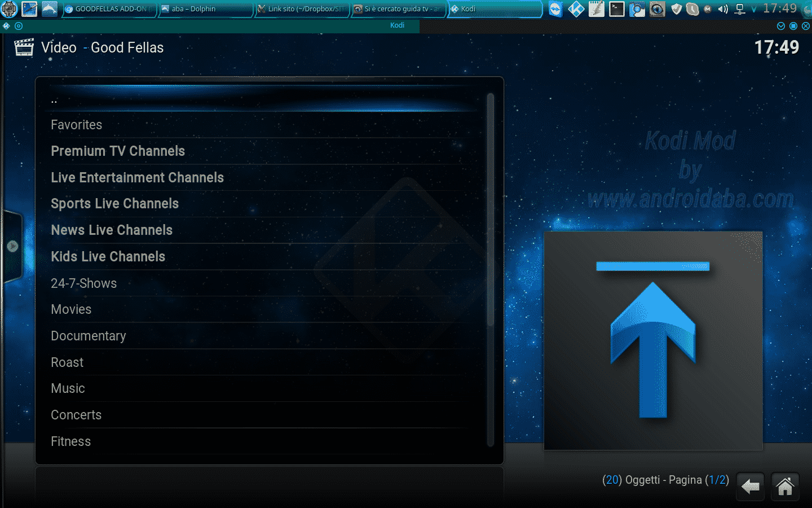Switch to the 'Si è cercato guida tv' window
Viewport: 812px width, 508px height.
click(x=398, y=9)
